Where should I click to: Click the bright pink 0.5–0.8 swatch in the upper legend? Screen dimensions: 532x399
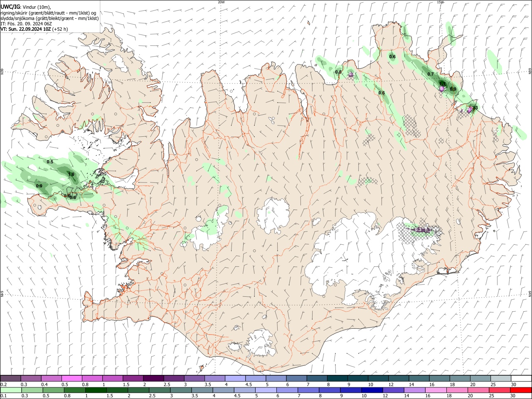tap(71, 379)
